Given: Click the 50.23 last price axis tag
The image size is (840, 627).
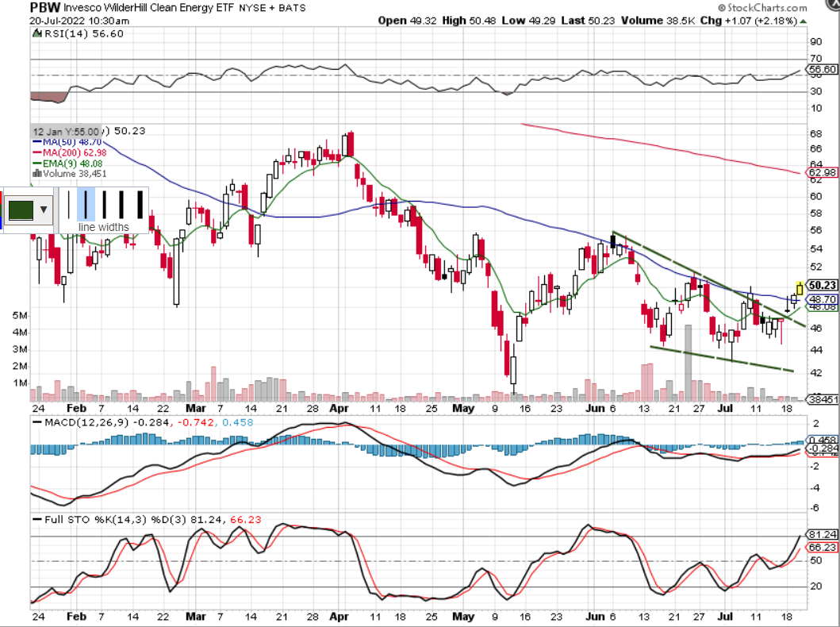Looking at the screenshot, I should (822, 286).
